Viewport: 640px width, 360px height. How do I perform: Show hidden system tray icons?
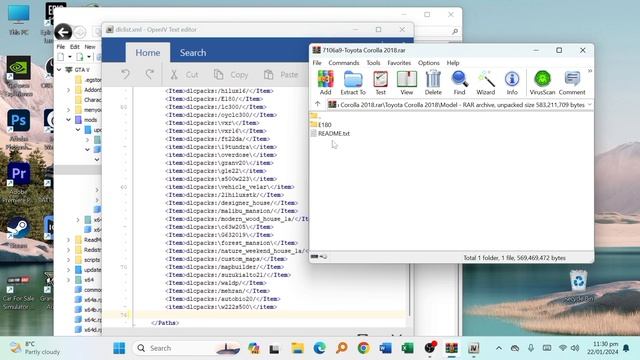pyautogui.click(x=499, y=348)
